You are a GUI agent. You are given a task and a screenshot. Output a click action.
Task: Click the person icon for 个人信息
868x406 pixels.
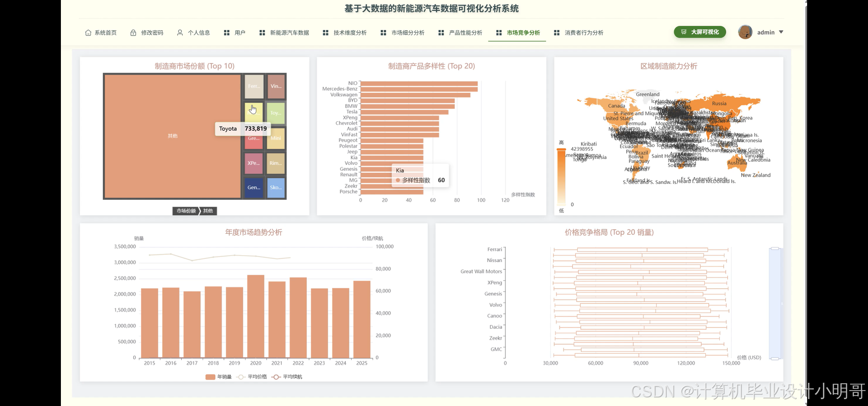click(180, 33)
